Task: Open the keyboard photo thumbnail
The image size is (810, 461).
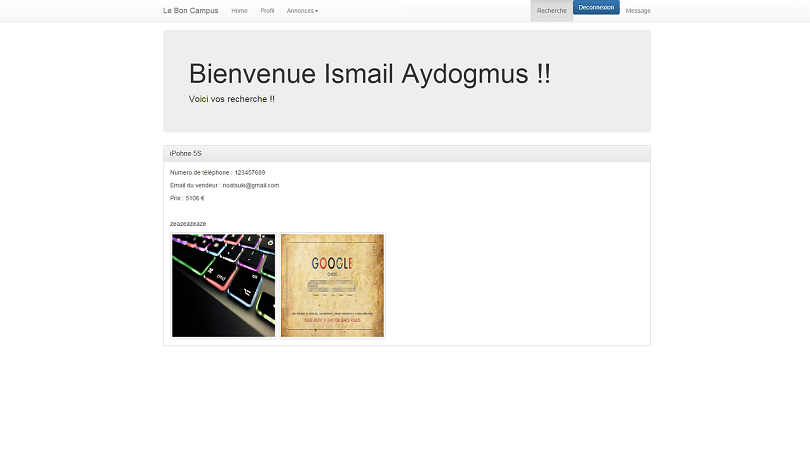Action: click(224, 285)
